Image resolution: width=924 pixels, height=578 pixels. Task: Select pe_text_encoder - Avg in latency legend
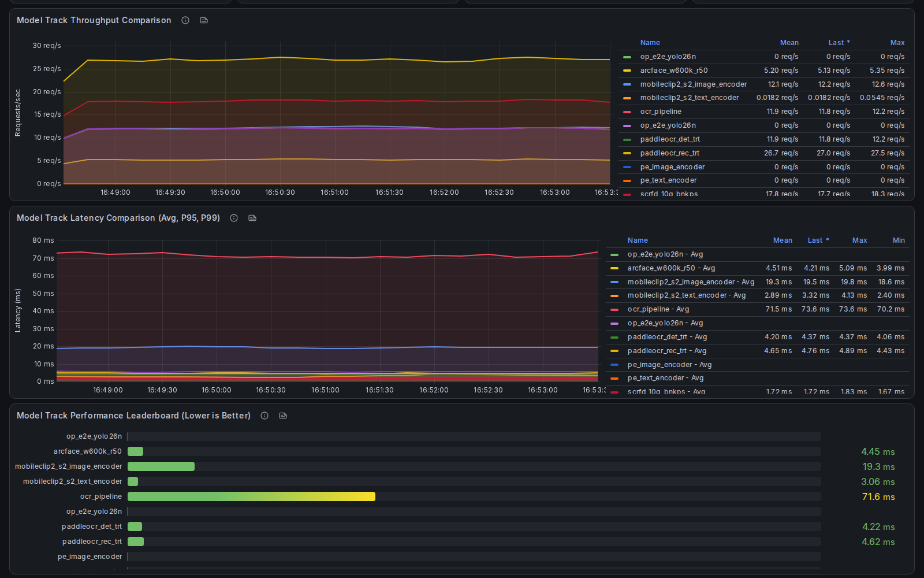[x=665, y=378]
